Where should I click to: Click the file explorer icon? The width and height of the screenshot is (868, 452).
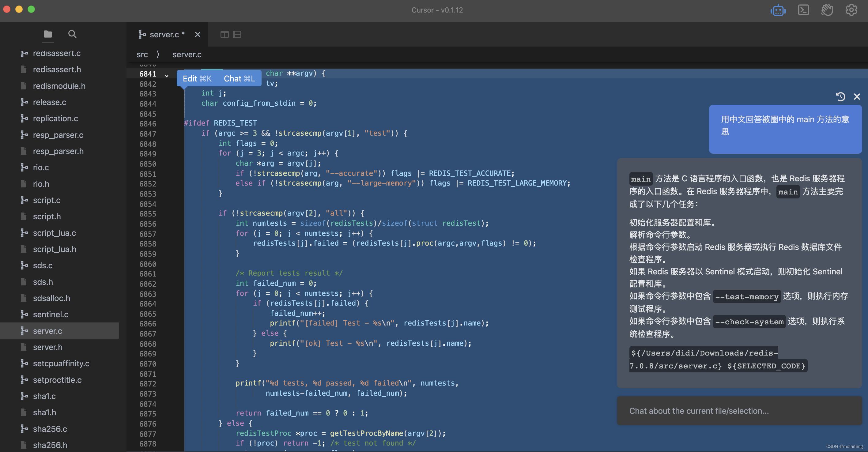[47, 34]
